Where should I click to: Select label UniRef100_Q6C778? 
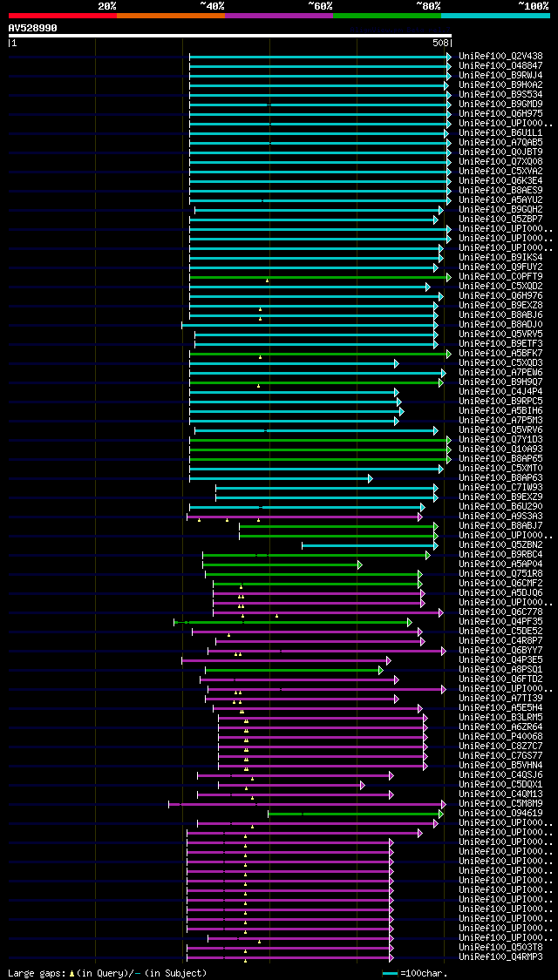coord(500,612)
